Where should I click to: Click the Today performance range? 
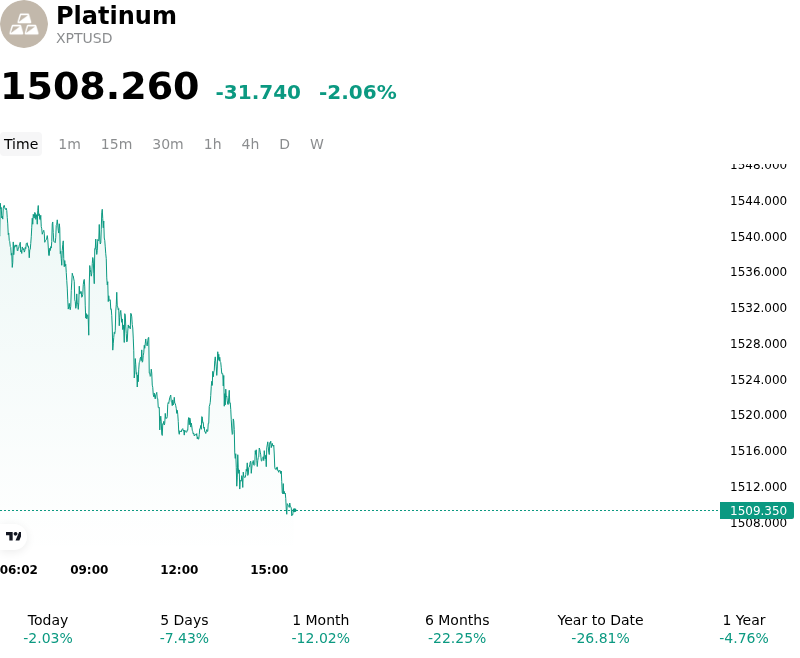click(48, 629)
